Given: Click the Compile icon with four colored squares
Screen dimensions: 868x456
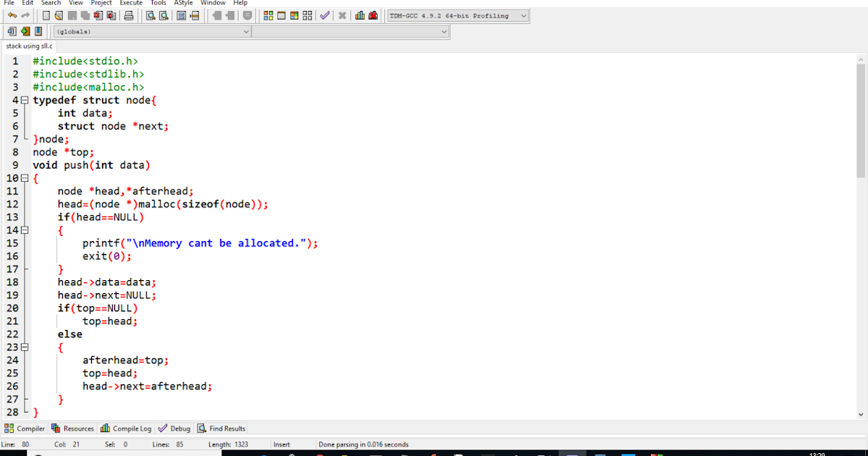Looking at the screenshot, I should tap(268, 15).
